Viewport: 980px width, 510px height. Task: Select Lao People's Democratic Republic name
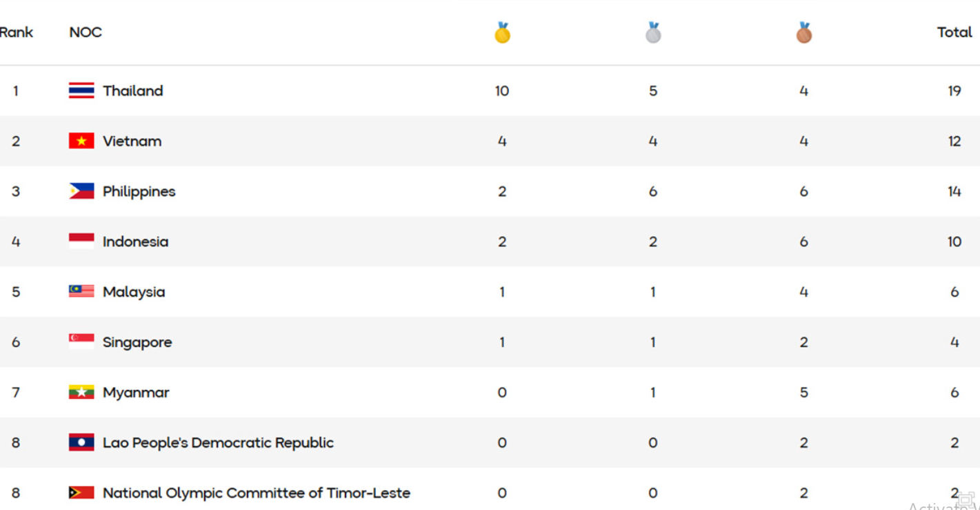[x=218, y=442]
